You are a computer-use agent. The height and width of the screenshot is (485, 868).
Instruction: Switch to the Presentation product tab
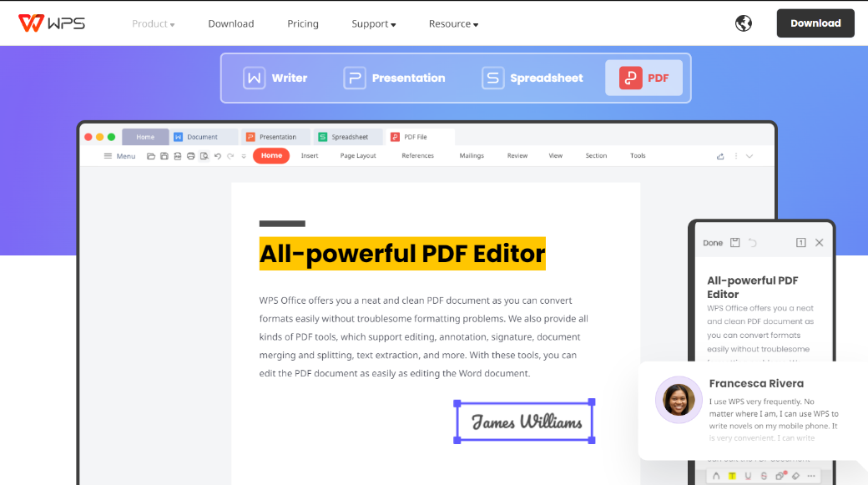coord(394,78)
